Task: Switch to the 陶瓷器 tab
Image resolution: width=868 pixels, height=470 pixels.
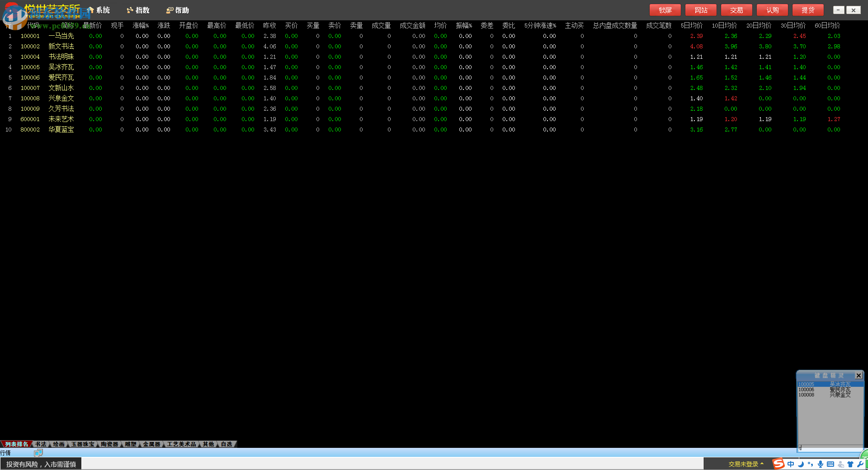Action: click(x=109, y=444)
